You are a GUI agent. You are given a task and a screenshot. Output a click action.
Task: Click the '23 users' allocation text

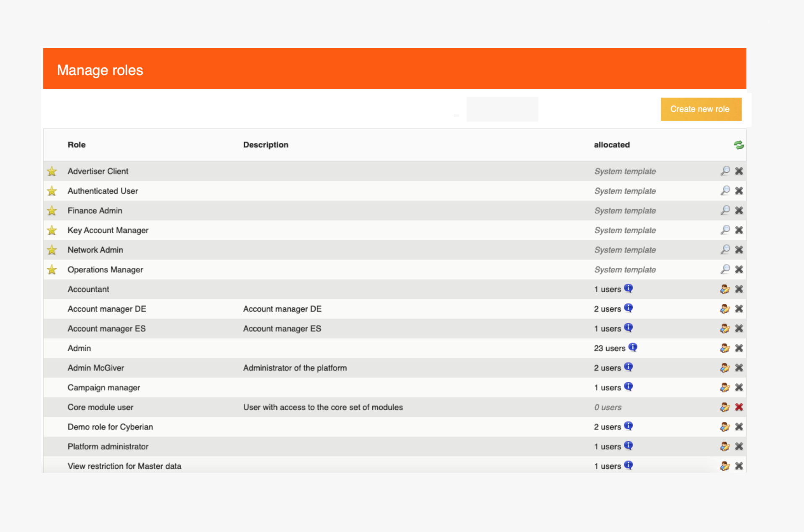coord(609,348)
